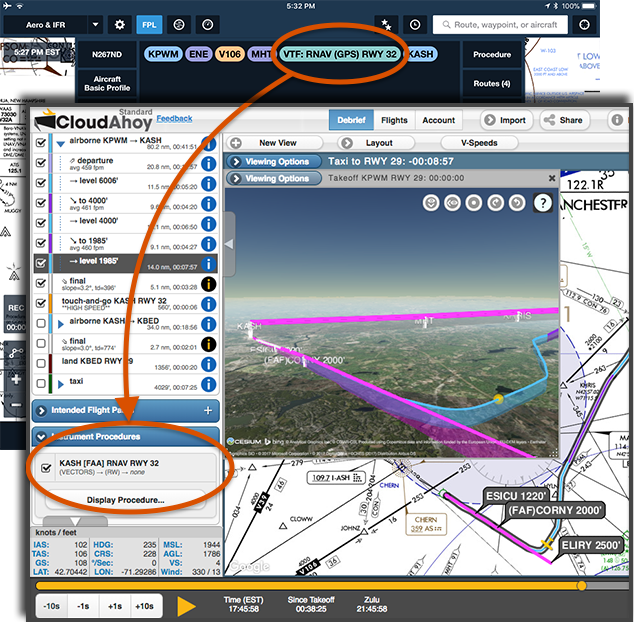This screenshot has width=634, height=622.
Task: Uncheck the to 1985' segment checkbox
Action: 41,243
